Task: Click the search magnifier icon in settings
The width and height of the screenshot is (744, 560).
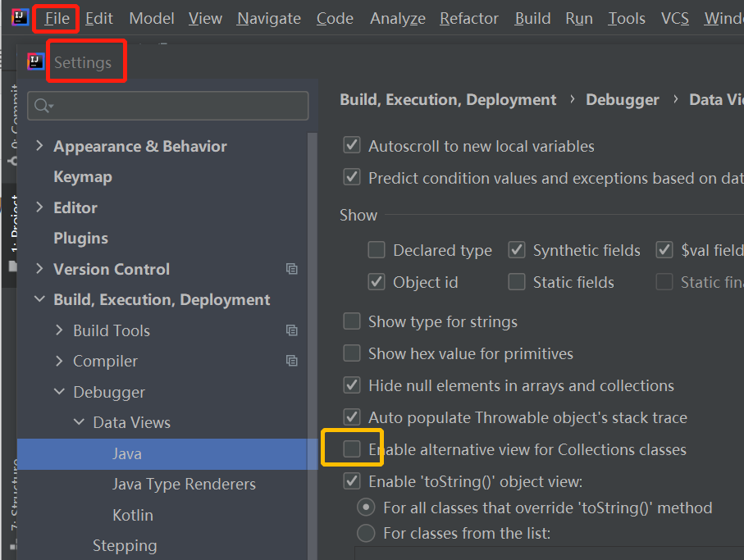Action: pos(42,107)
